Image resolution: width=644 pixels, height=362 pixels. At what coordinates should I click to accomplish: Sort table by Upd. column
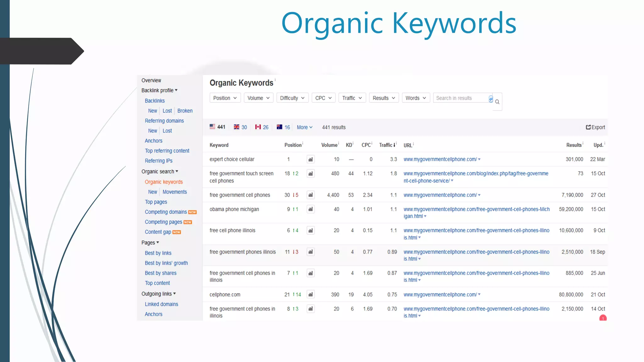598,145
